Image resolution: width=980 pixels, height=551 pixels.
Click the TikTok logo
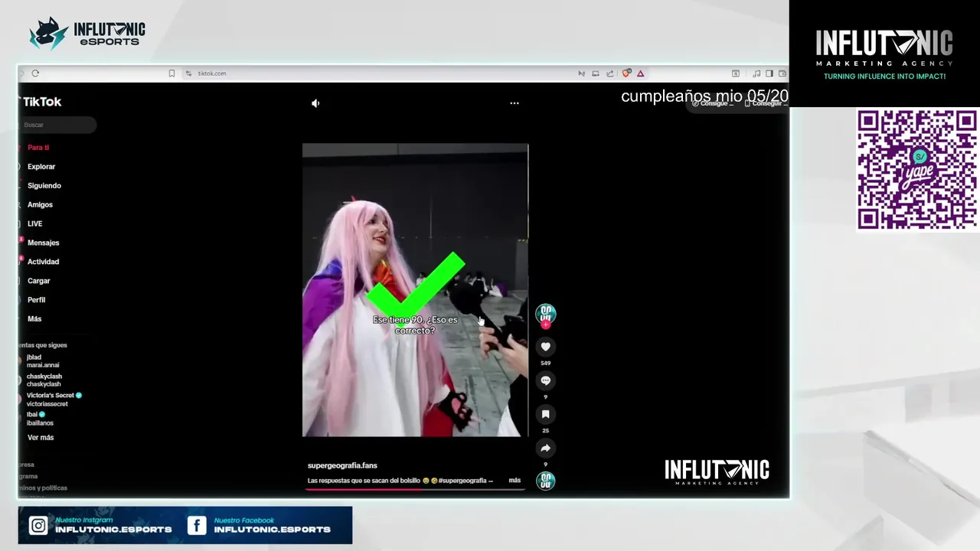(x=41, y=102)
